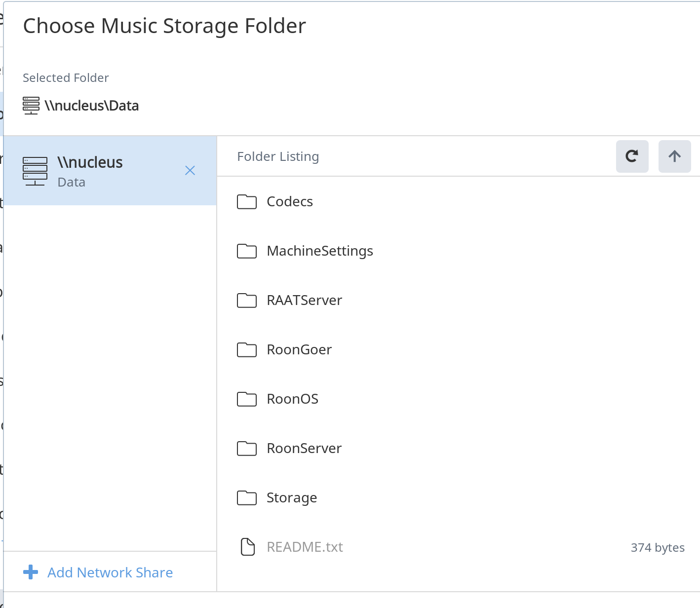Image resolution: width=700 pixels, height=608 pixels.
Task: Select the \\nucleus Data share entry
Action: coord(99,171)
